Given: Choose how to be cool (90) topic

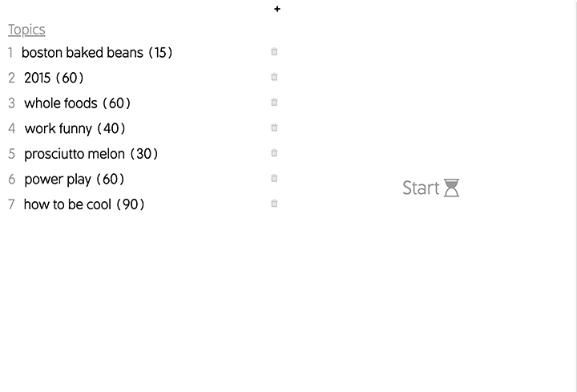Looking at the screenshot, I should [84, 204].
